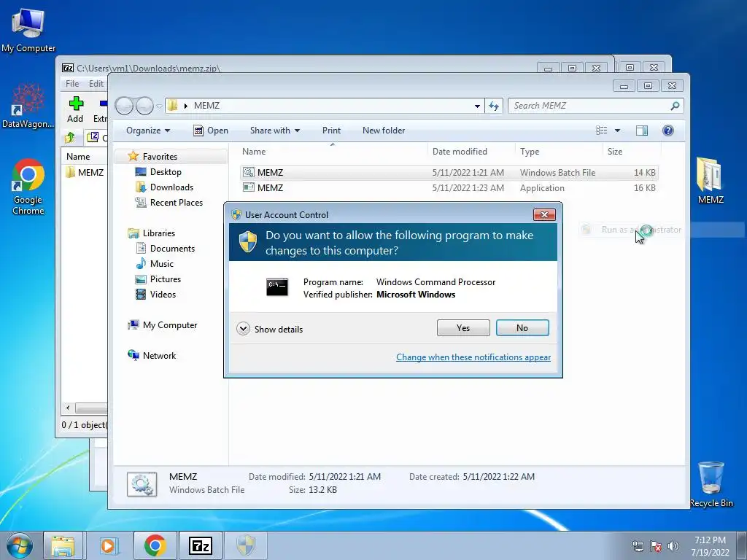This screenshot has height=560, width=747.
Task: Click the search magnifier icon
Action: (675, 106)
